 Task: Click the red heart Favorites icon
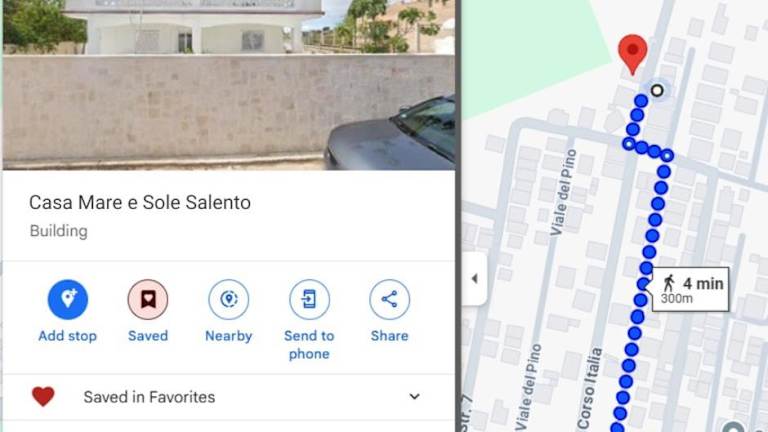click(x=43, y=396)
